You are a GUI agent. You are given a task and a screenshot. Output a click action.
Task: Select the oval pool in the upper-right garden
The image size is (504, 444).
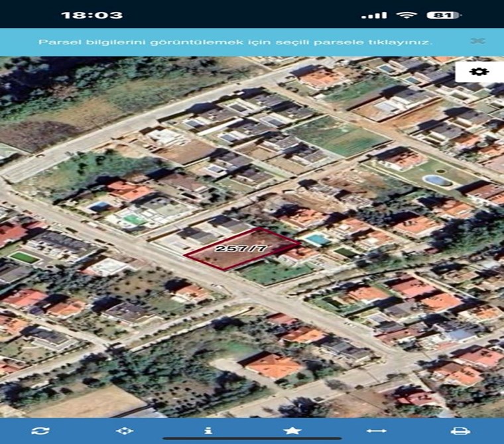pos(436,180)
